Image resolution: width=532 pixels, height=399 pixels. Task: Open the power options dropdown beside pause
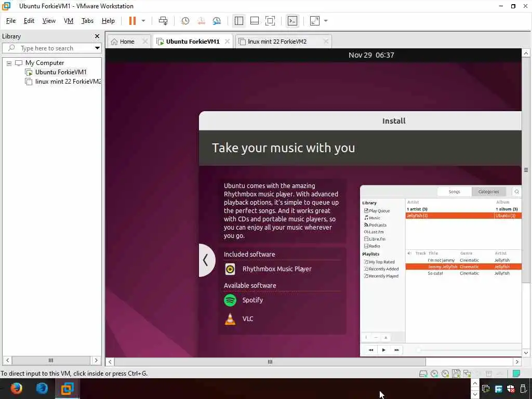point(143,21)
